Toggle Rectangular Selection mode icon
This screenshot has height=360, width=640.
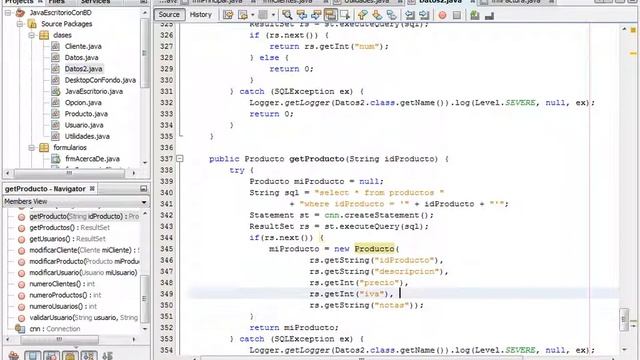click(x=345, y=15)
